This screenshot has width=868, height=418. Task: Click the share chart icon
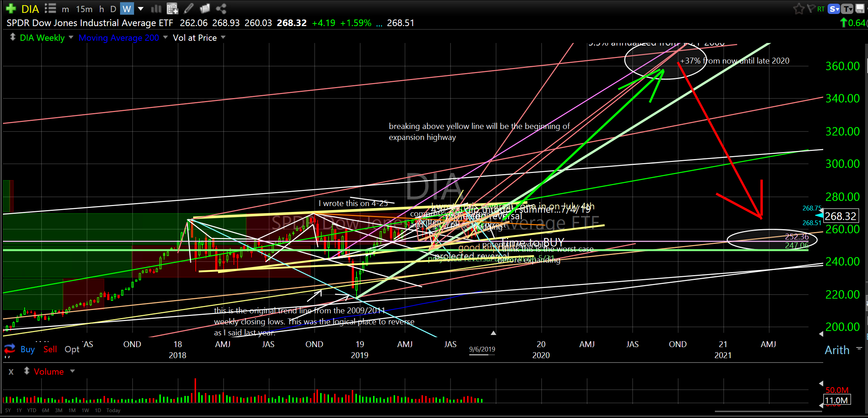221,8
